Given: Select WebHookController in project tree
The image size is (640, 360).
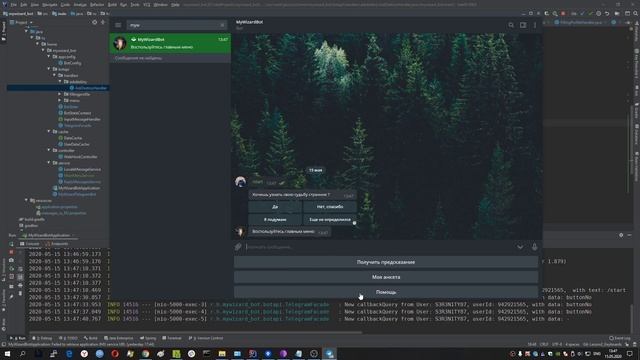Looking at the screenshot, I should 80,157.
